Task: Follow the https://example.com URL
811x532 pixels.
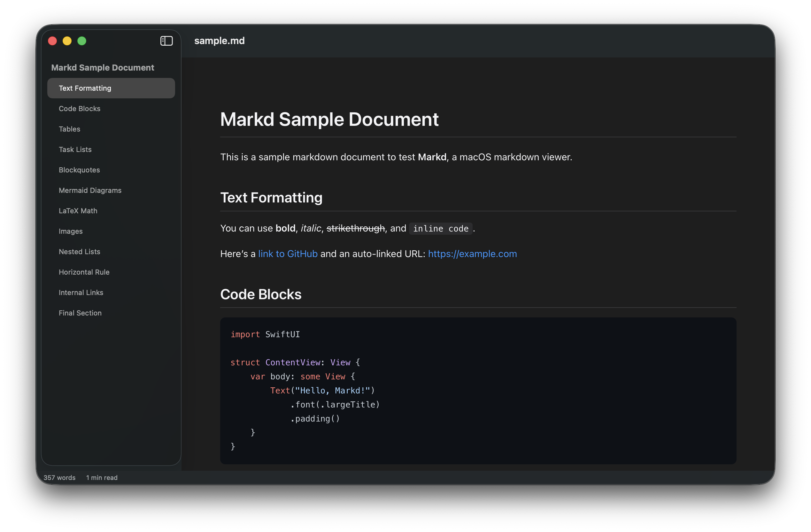Action: pyautogui.click(x=472, y=254)
